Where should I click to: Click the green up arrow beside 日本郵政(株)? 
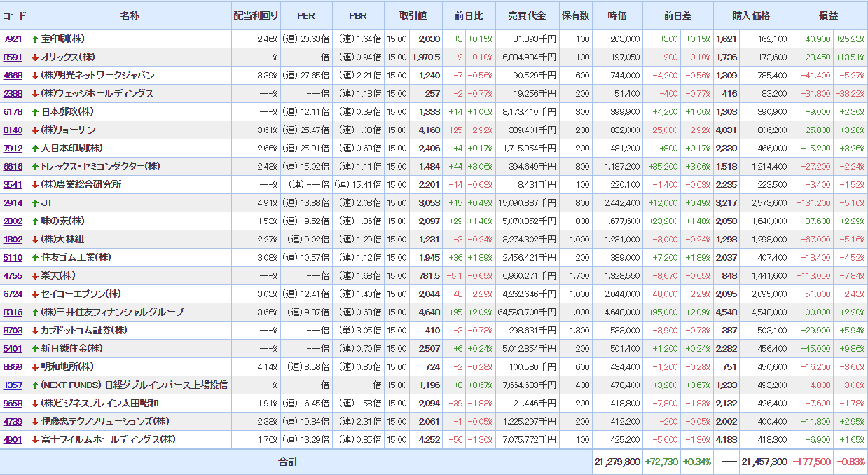35,112
